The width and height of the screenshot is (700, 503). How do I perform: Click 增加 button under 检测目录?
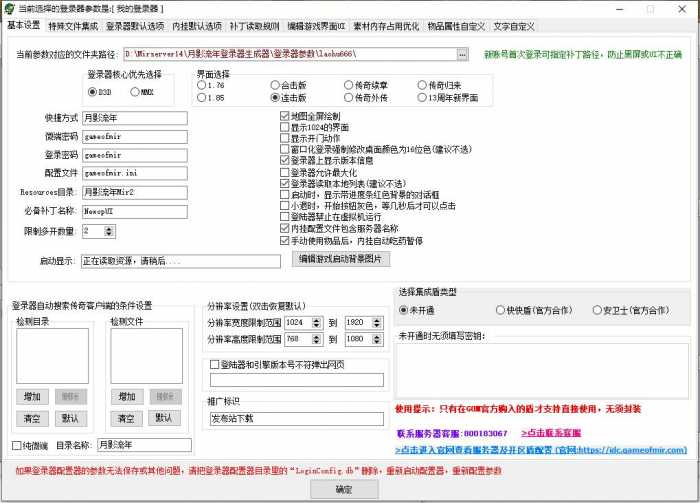32,397
